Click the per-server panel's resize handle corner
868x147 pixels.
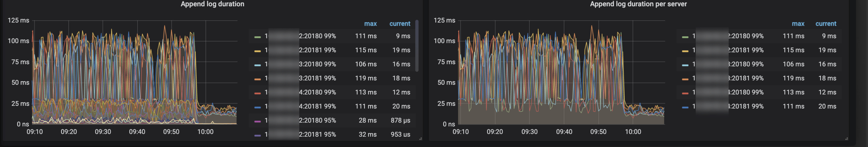846,138
